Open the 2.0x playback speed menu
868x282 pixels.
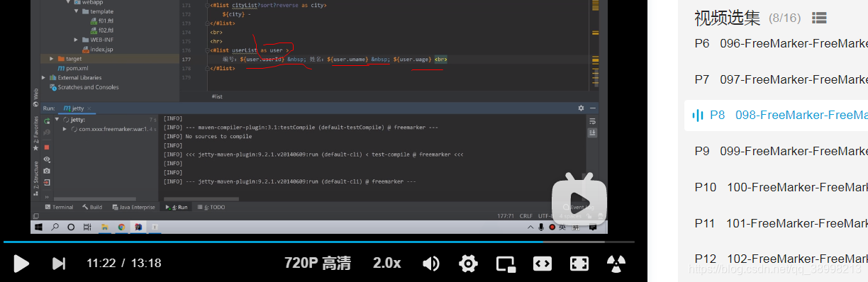click(x=387, y=264)
